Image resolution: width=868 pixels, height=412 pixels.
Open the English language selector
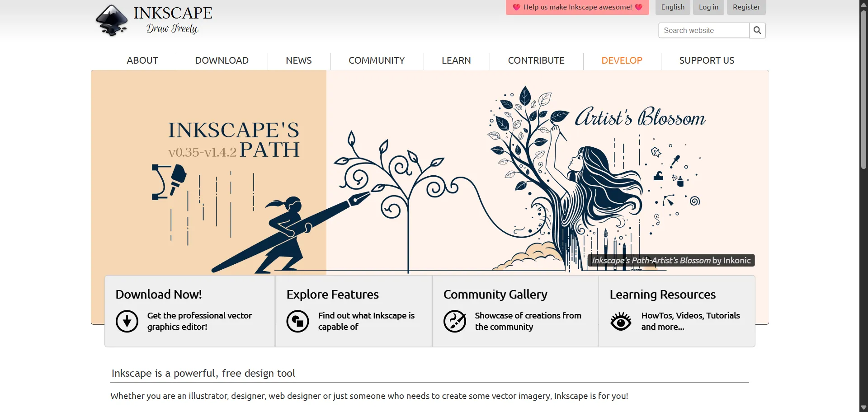(x=672, y=7)
